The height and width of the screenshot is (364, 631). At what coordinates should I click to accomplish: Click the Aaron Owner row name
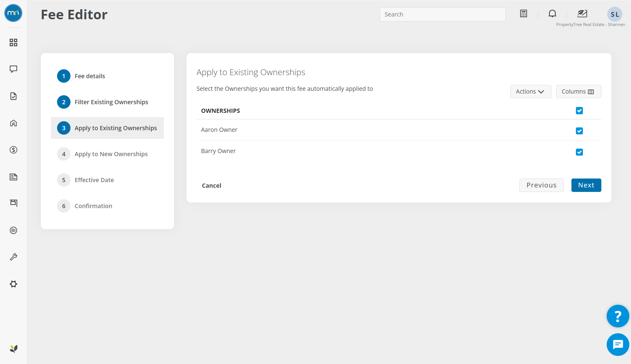pyautogui.click(x=219, y=130)
